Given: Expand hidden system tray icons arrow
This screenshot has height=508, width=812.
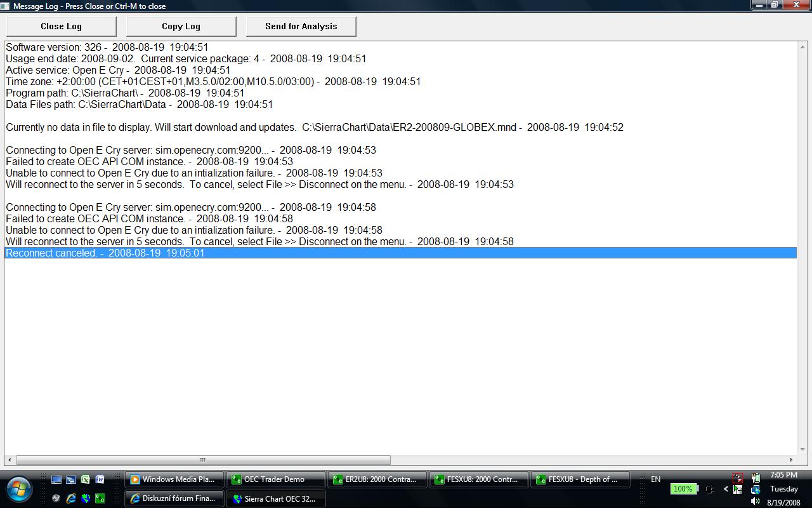Looking at the screenshot, I should [x=726, y=489].
